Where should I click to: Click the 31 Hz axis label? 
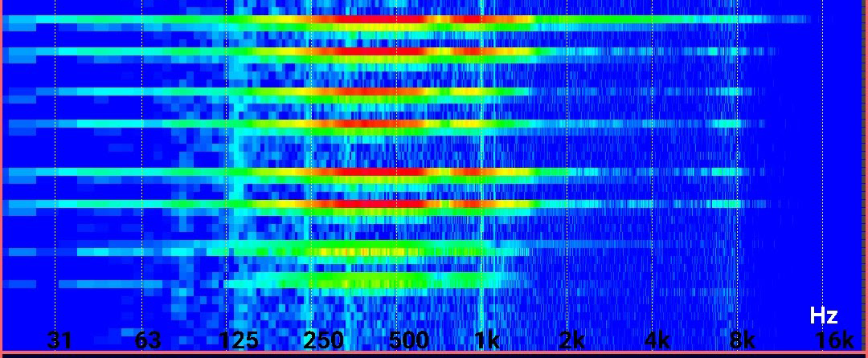pos(59,340)
